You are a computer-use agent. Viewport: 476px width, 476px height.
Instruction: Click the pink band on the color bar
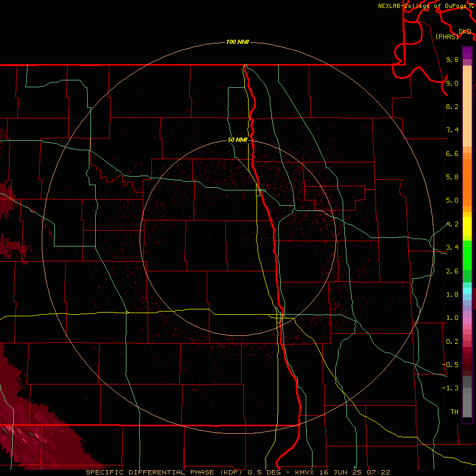(x=467, y=321)
